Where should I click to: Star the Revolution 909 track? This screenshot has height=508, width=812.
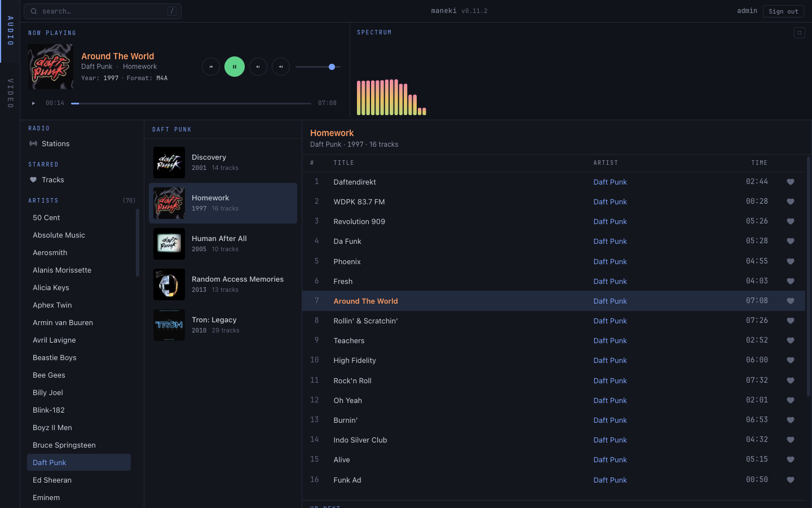point(791,221)
